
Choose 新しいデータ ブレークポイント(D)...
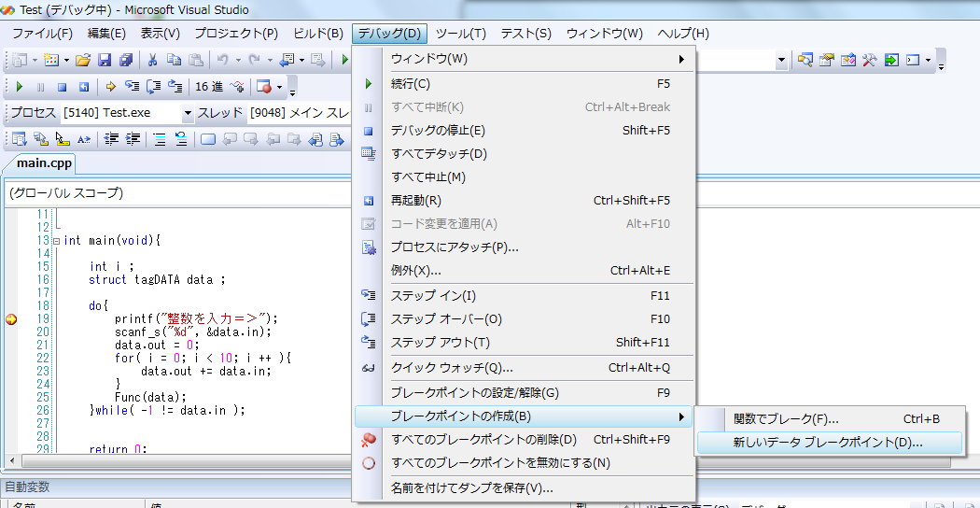click(829, 443)
